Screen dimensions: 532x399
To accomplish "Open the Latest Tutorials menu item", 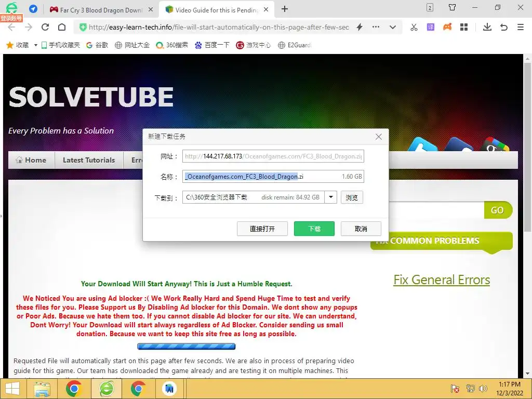I will tap(89, 160).
